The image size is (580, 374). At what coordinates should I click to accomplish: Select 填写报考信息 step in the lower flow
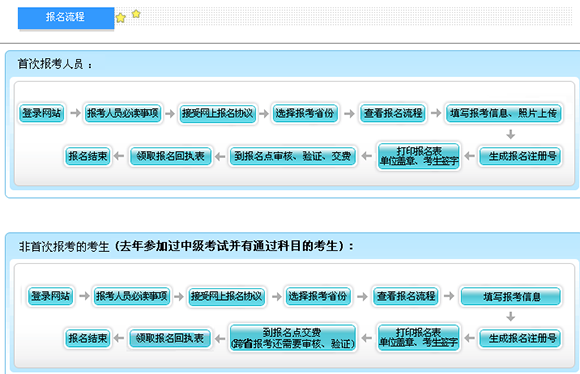point(511,296)
